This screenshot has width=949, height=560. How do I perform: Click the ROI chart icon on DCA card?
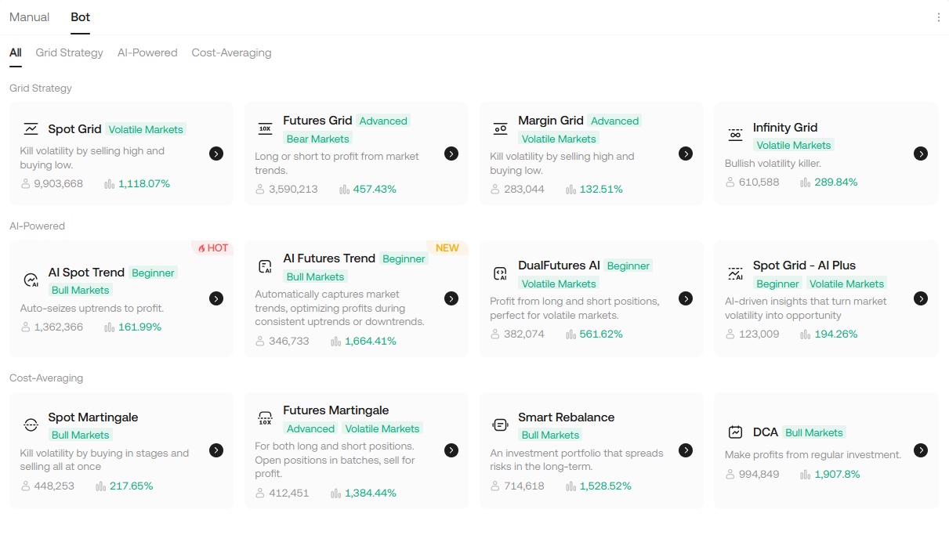(x=806, y=475)
